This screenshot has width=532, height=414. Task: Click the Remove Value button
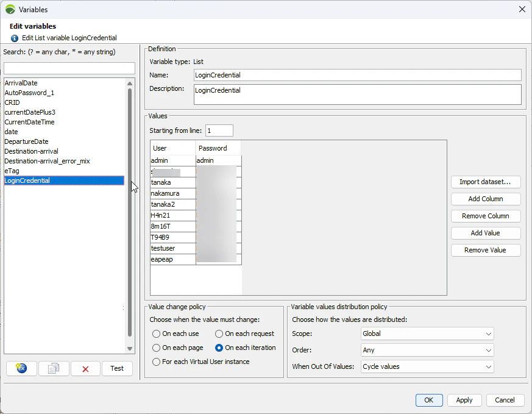pos(486,250)
